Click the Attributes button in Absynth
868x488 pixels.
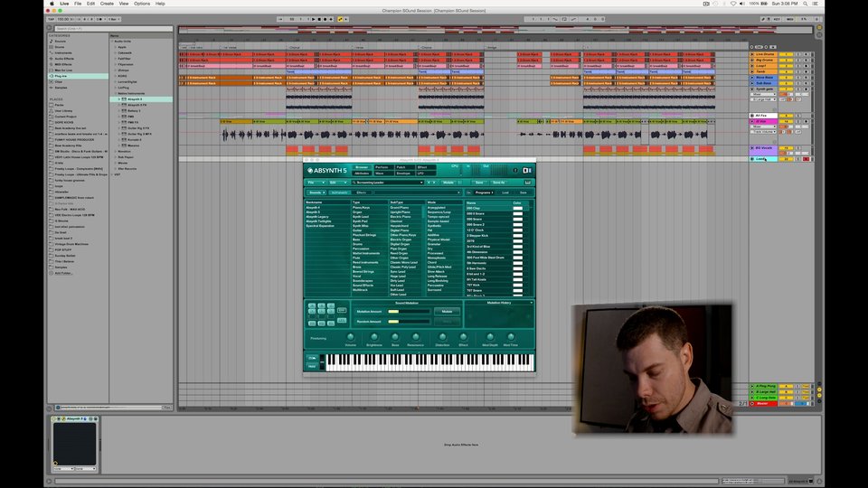(x=362, y=174)
